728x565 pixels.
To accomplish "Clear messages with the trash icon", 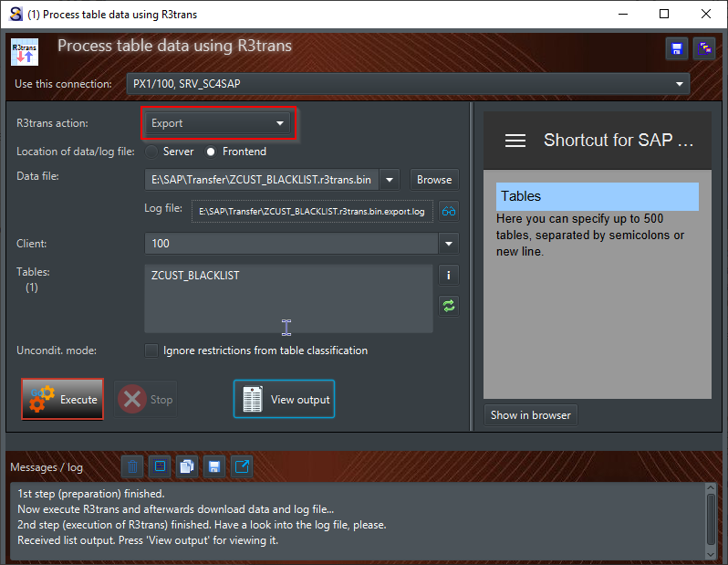I will (x=133, y=466).
